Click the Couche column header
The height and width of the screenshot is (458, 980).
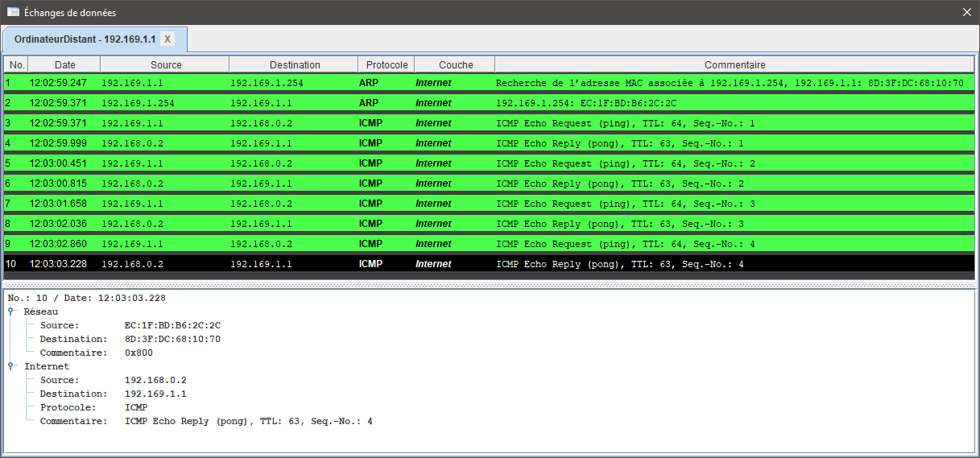(456, 64)
